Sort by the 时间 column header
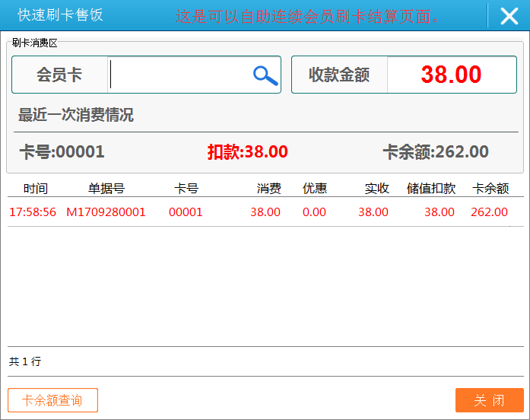The width and height of the screenshot is (530, 420). 36,189
